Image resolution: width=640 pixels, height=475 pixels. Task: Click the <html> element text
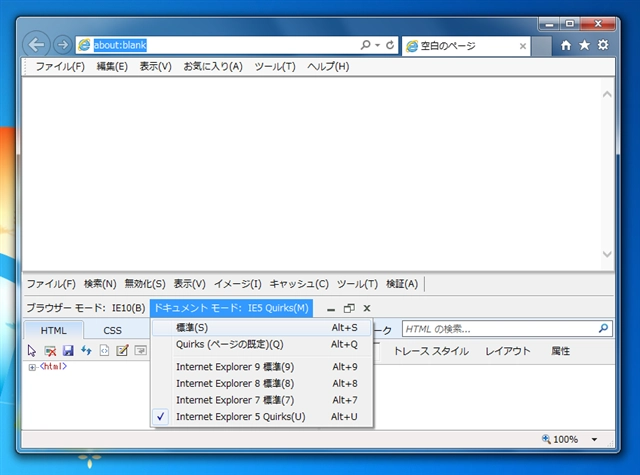tap(53, 366)
